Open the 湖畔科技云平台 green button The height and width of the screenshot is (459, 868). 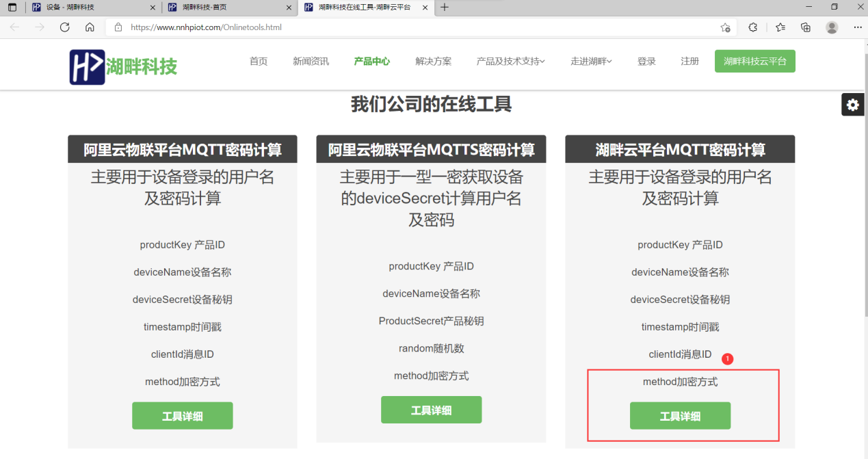click(x=755, y=61)
